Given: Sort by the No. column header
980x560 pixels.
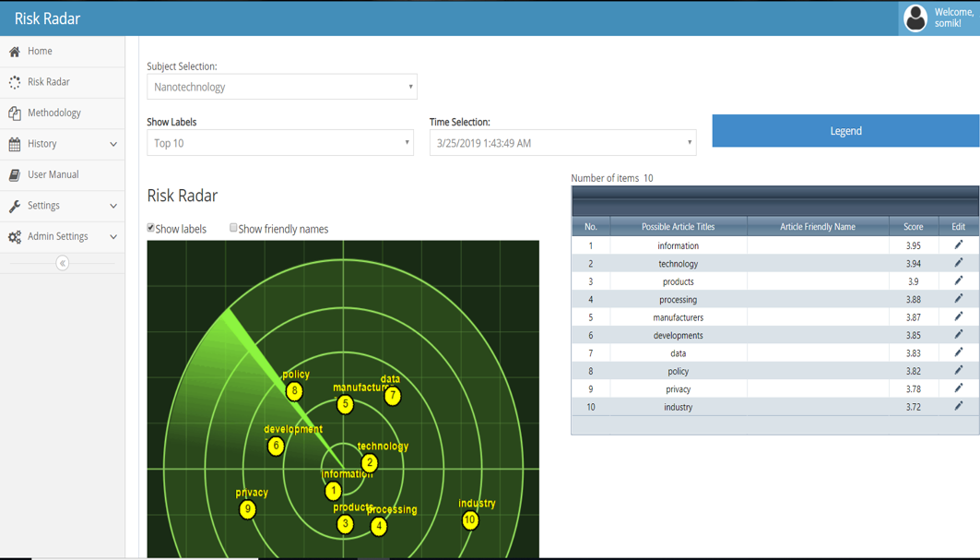Looking at the screenshot, I should (591, 227).
